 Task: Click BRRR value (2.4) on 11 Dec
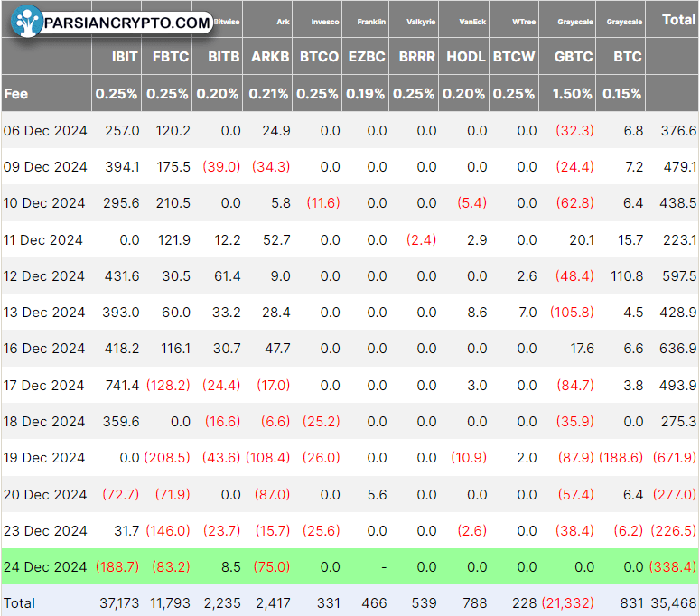click(x=422, y=240)
